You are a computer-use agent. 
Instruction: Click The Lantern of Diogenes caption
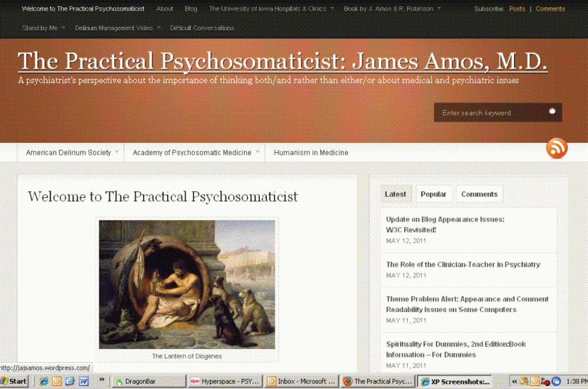[187, 356]
